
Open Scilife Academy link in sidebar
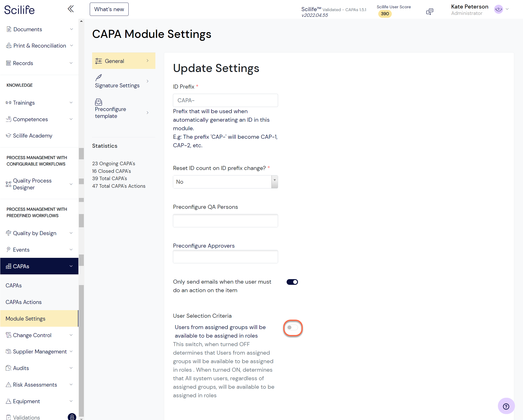32,136
